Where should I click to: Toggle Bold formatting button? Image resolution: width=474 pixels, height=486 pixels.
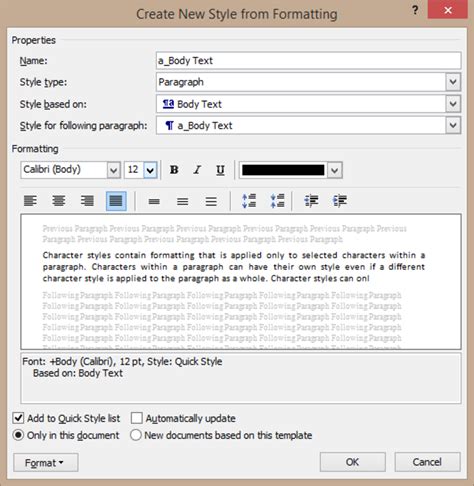tap(174, 170)
